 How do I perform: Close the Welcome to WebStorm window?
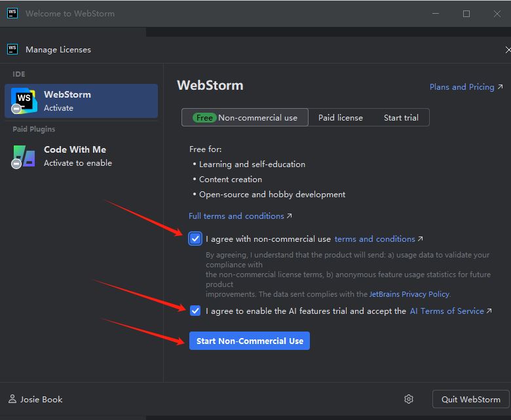[497, 14]
